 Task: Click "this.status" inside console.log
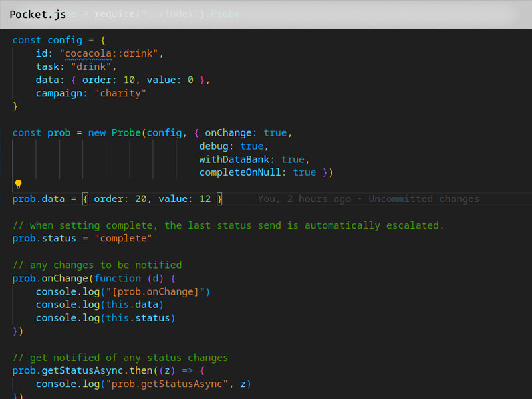point(138,318)
